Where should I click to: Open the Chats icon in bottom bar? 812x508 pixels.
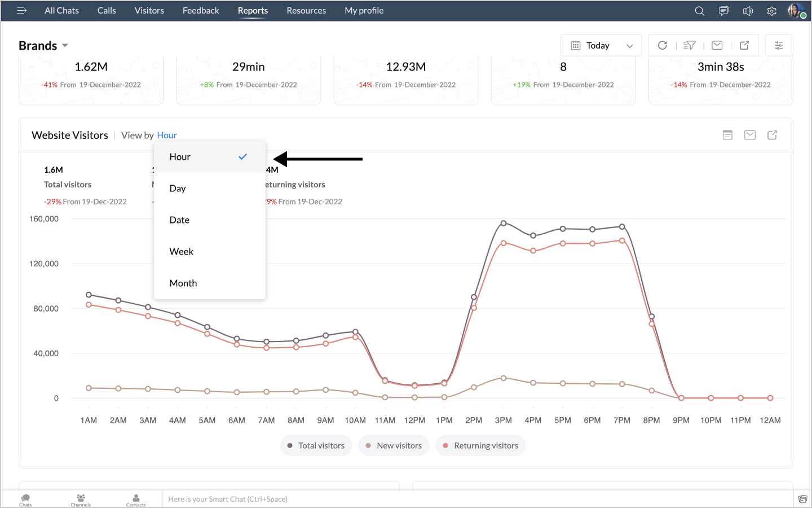pos(25,500)
